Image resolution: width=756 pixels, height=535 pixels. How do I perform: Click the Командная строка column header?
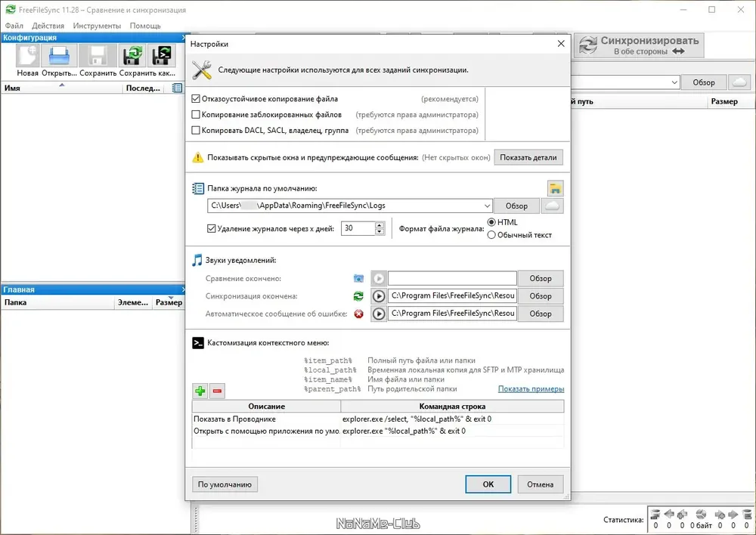pos(452,407)
